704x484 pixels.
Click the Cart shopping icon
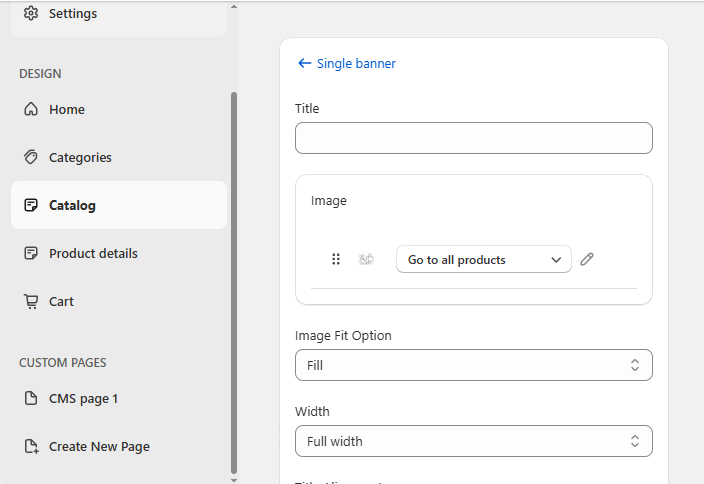click(x=31, y=301)
